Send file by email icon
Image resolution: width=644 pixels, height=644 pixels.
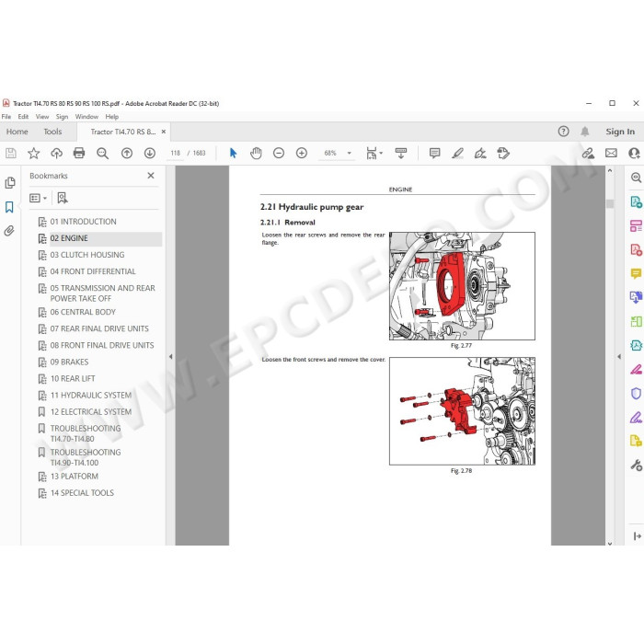click(611, 154)
